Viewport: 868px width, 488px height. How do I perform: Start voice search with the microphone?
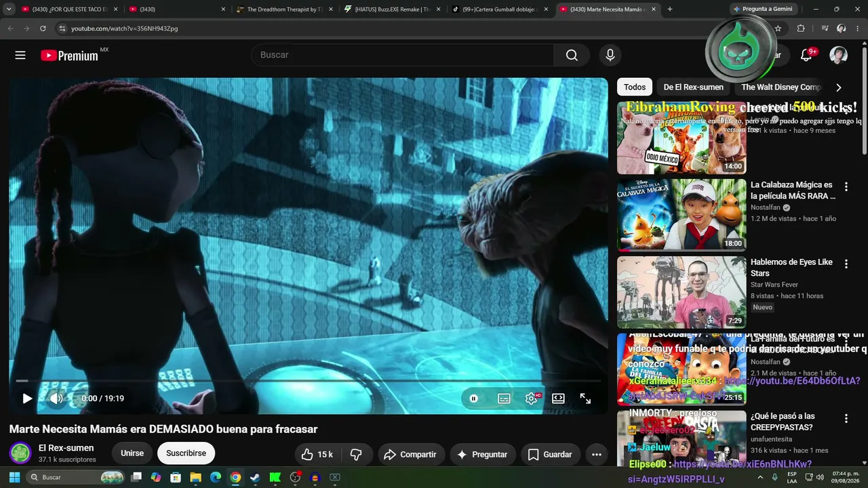(610, 55)
